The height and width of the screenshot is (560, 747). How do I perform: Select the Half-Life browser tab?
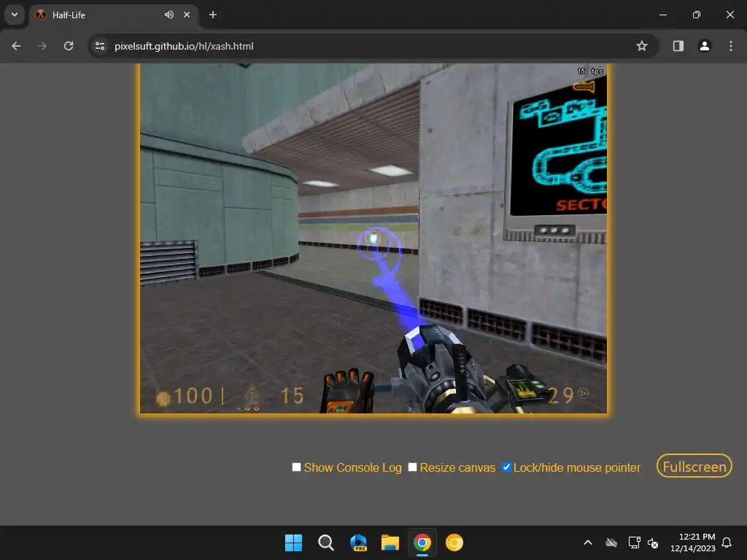(x=113, y=15)
